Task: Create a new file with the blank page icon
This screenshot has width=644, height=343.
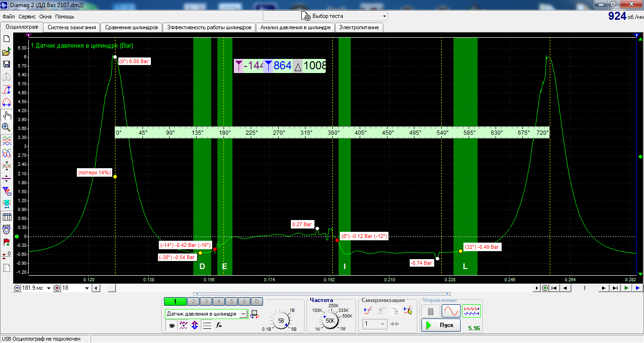Action: click(x=7, y=39)
